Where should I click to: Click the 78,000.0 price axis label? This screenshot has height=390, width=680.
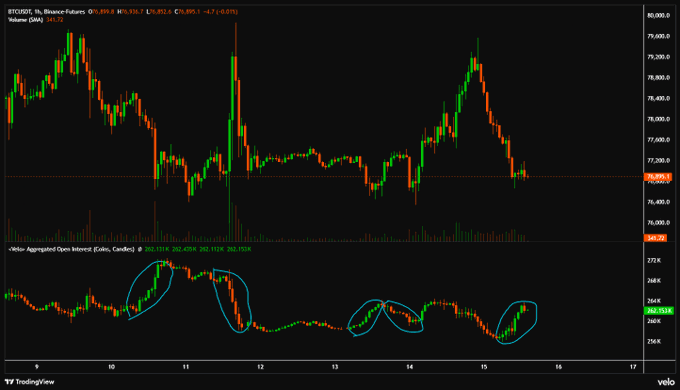[x=658, y=119]
